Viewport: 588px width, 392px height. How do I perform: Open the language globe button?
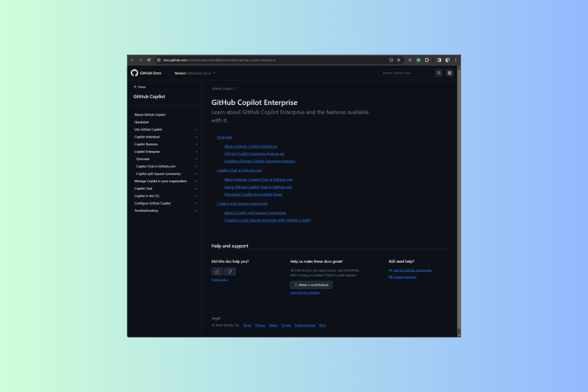coord(449,73)
